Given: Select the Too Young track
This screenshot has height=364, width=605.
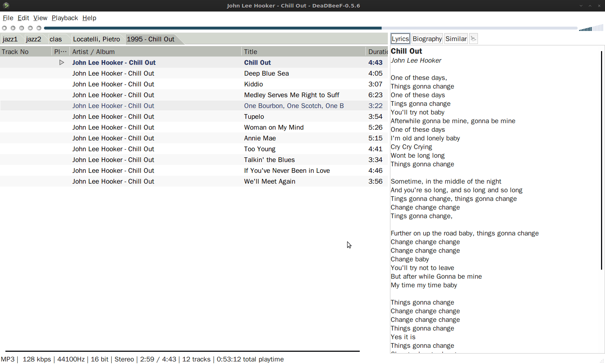Looking at the screenshot, I should 194,149.
